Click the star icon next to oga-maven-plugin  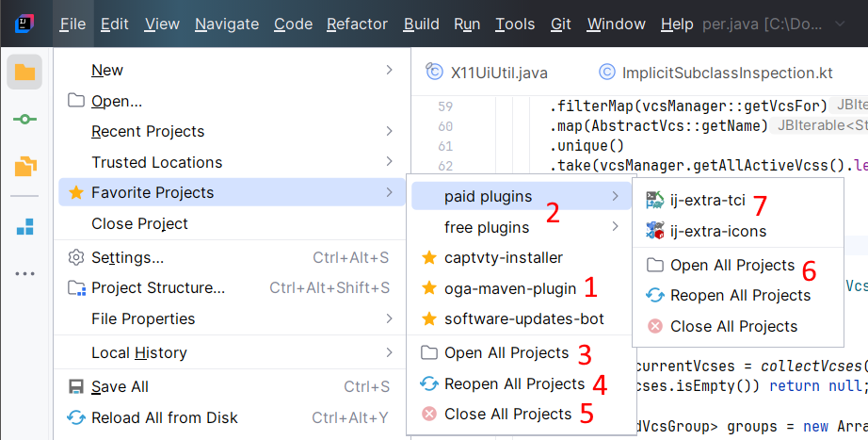point(429,288)
